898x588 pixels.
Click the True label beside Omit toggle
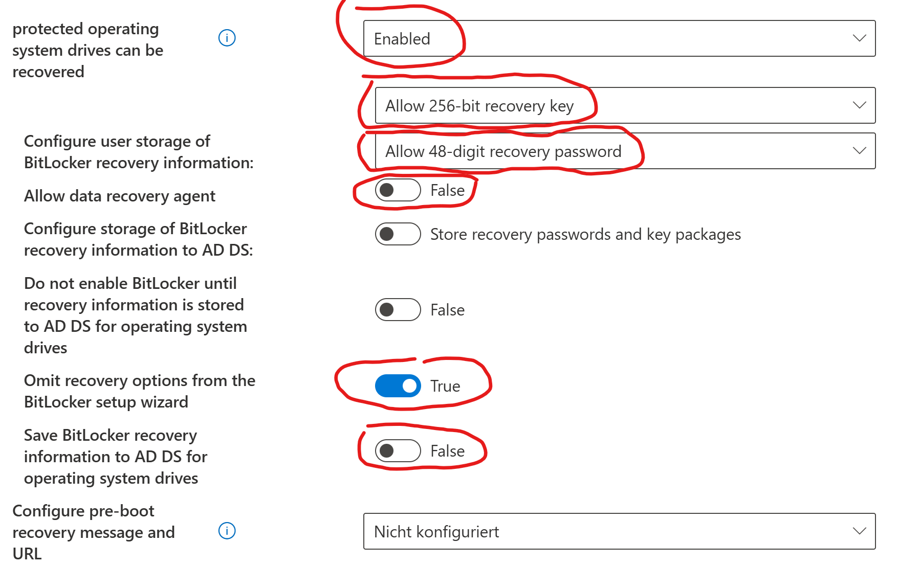coord(445,387)
